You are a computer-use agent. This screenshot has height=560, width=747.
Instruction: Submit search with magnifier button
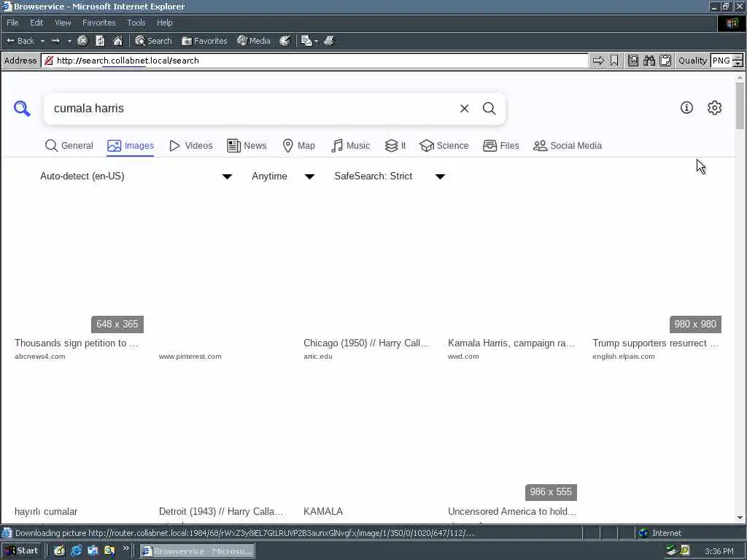click(489, 109)
